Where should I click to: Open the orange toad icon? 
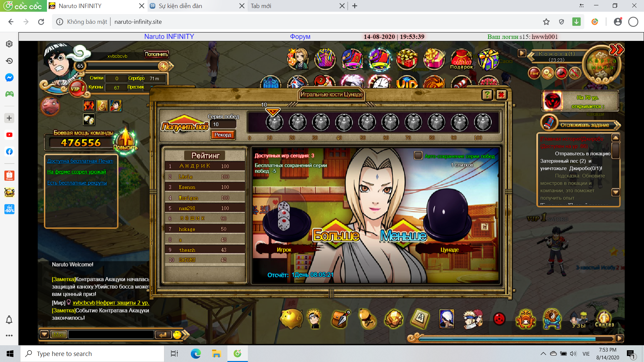click(x=526, y=319)
